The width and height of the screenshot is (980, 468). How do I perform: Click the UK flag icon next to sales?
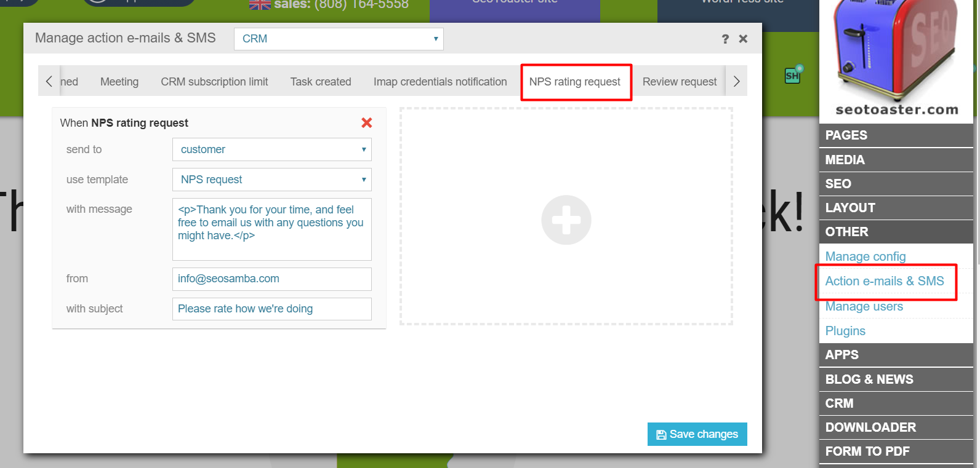tap(260, 5)
